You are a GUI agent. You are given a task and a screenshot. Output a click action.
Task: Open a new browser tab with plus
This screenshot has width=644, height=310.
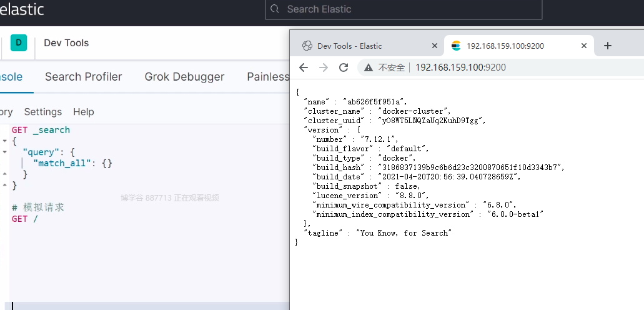pos(608,46)
